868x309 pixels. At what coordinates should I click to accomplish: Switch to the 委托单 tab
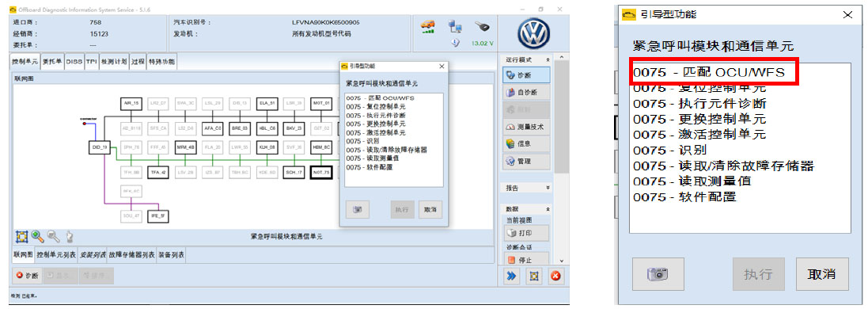(52, 62)
